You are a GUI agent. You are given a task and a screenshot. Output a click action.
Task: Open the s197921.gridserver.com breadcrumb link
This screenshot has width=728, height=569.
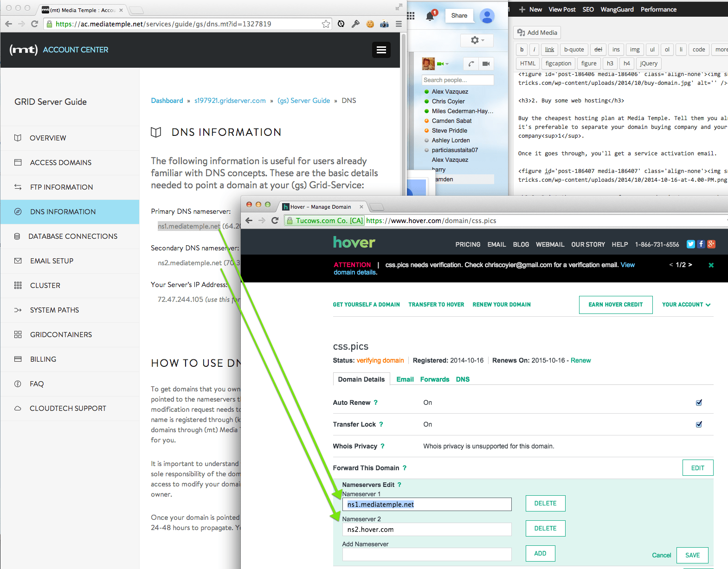pos(230,101)
